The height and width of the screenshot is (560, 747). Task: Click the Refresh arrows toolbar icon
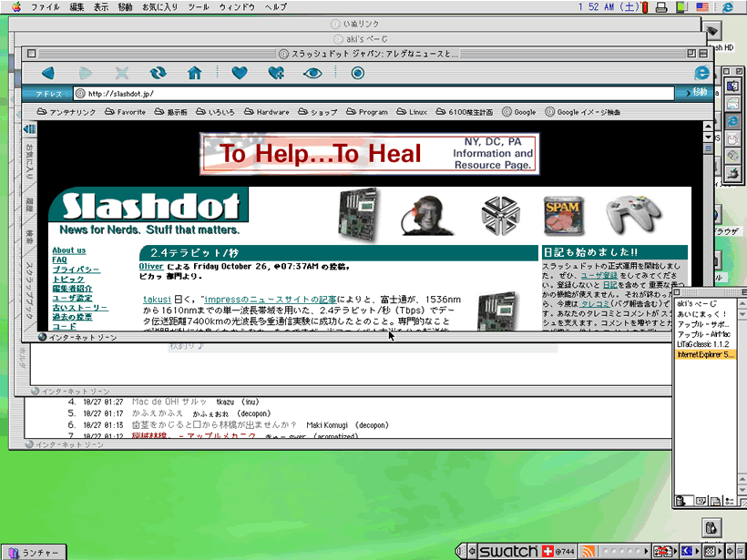158,73
